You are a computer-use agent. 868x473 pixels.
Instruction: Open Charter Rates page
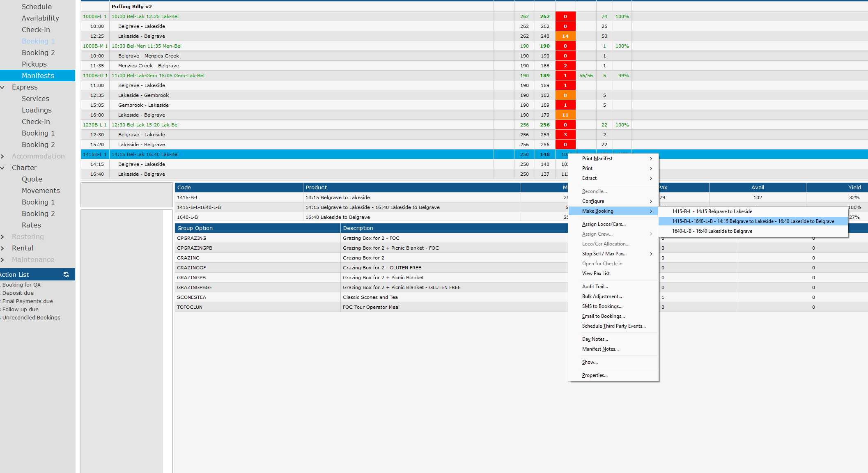(x=31, y=225)
